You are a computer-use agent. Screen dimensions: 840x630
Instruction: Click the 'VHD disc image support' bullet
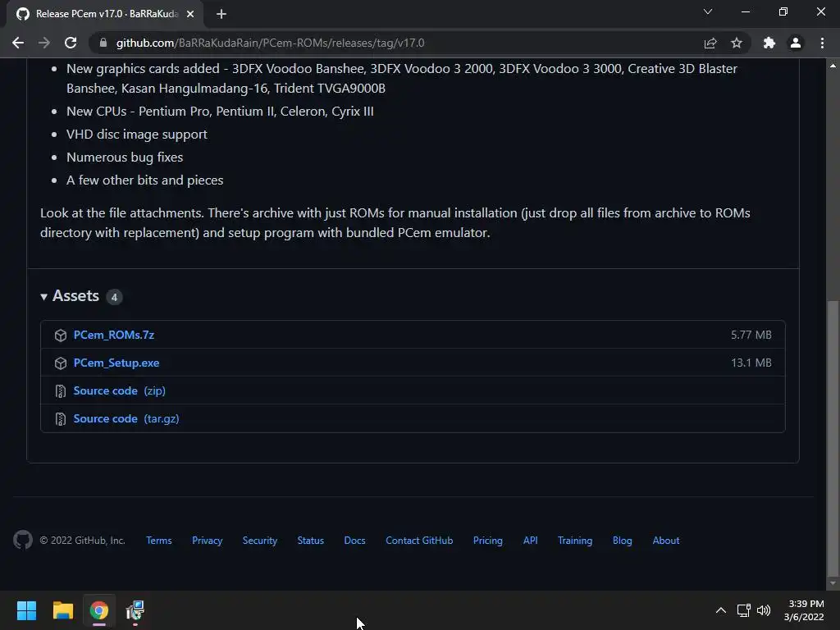coord(137,134)
